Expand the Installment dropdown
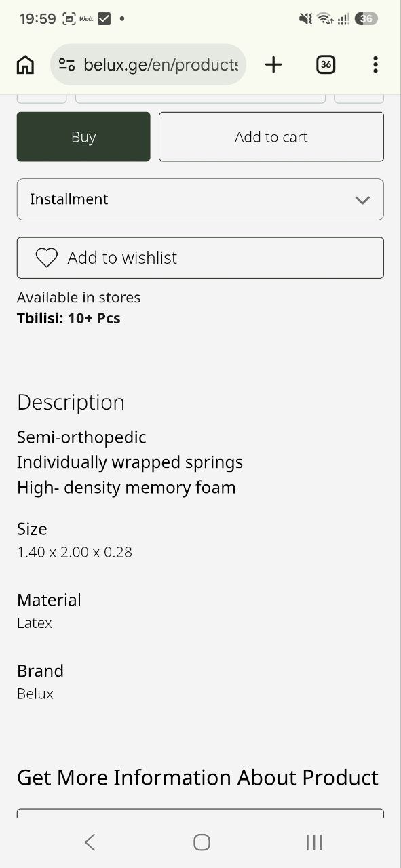Screen dimensions: 401x868 tap(200, 199)
